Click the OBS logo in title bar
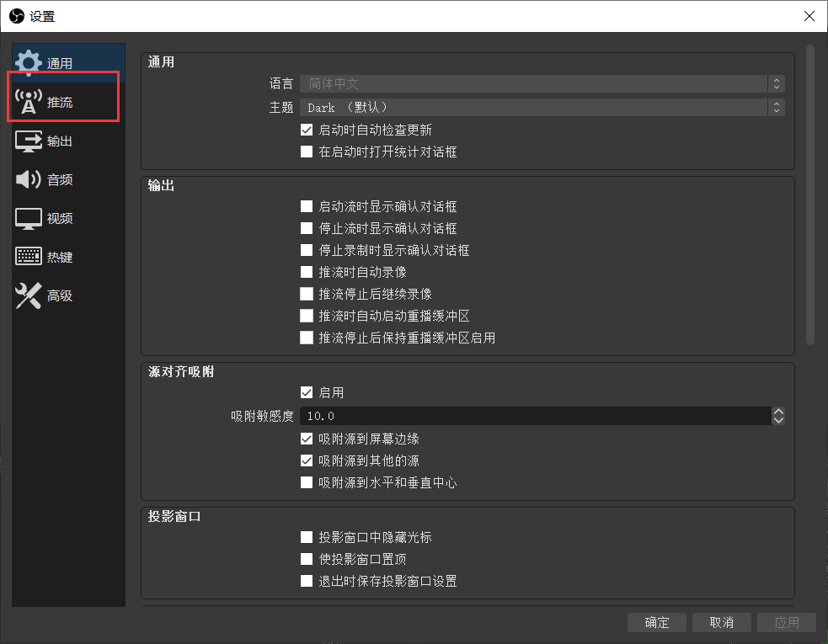Screen dimensions: 828x644 [x=16, y=16]
